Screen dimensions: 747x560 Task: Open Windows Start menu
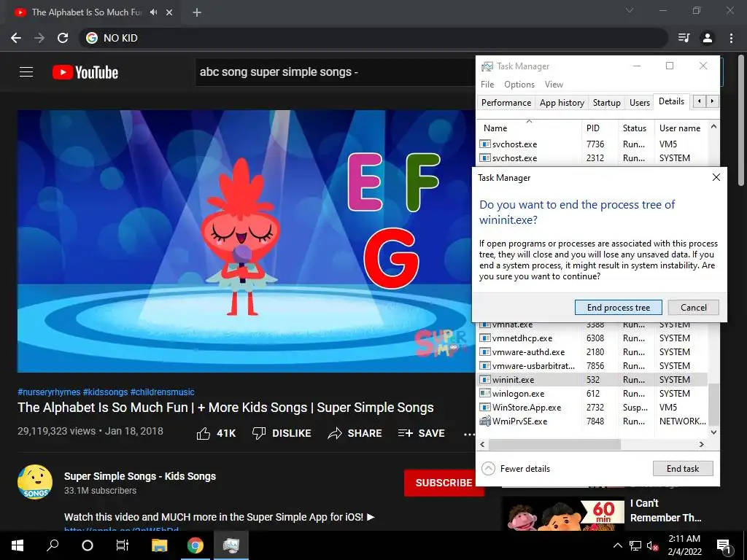point(18,545)
